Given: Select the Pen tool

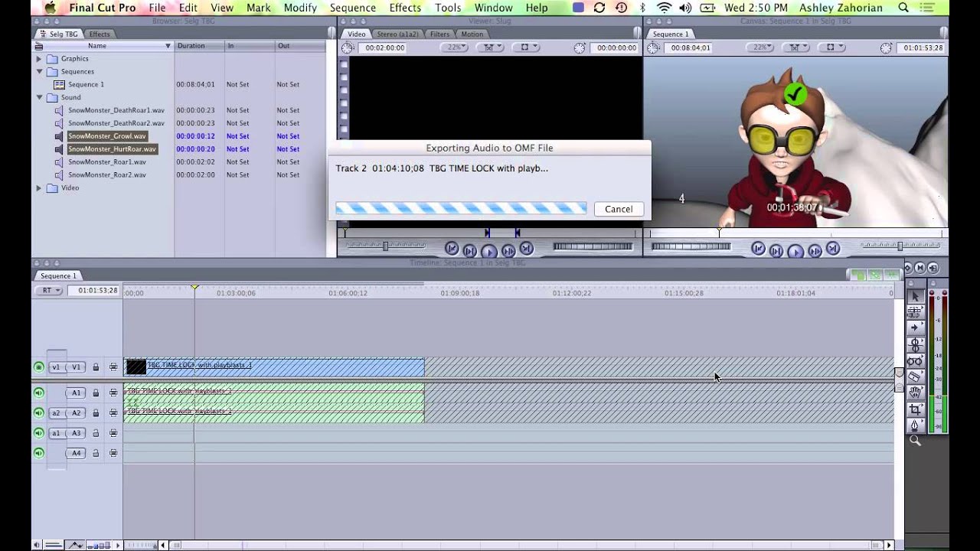Looking at the screenshot, I should (914, 425).
